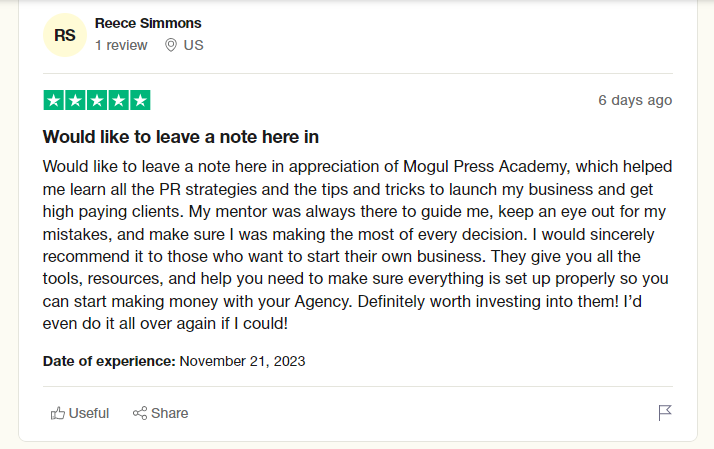Click the second green star
This screenshot has width=714, height=449.
pyautogui.click(x=75, y=100)
